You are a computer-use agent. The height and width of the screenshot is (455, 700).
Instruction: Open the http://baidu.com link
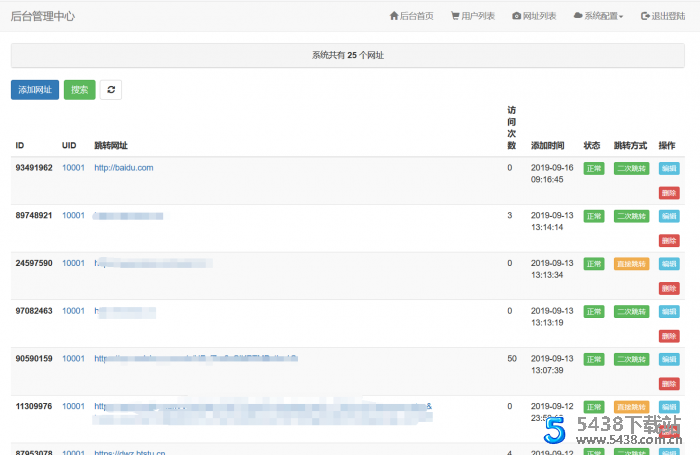pyautogui.click(x=124, y=168)
